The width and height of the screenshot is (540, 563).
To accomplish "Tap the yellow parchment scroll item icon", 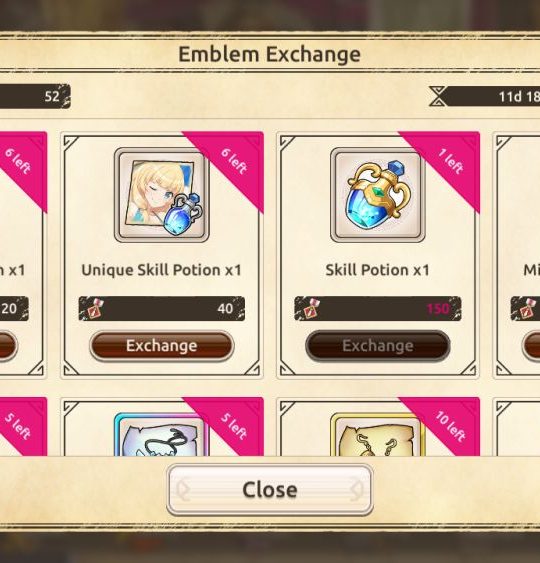I will coord(378,434).
